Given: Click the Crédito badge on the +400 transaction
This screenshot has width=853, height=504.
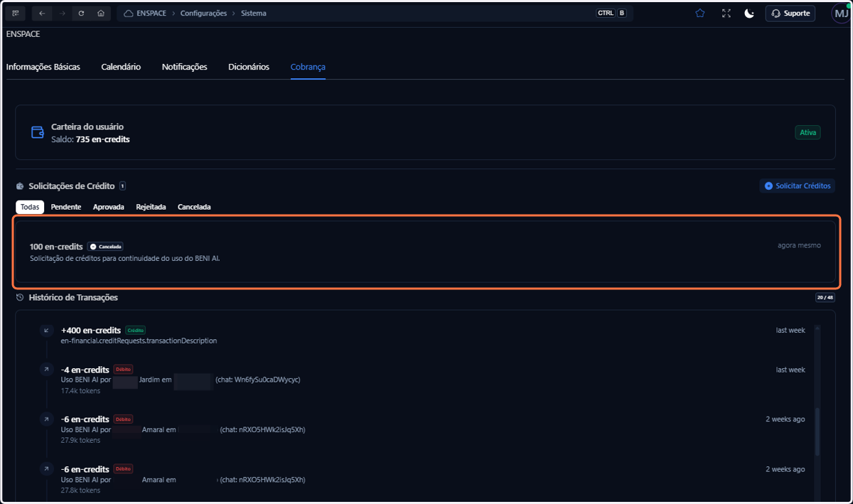Looking at the screenshot, I should 135,331.
